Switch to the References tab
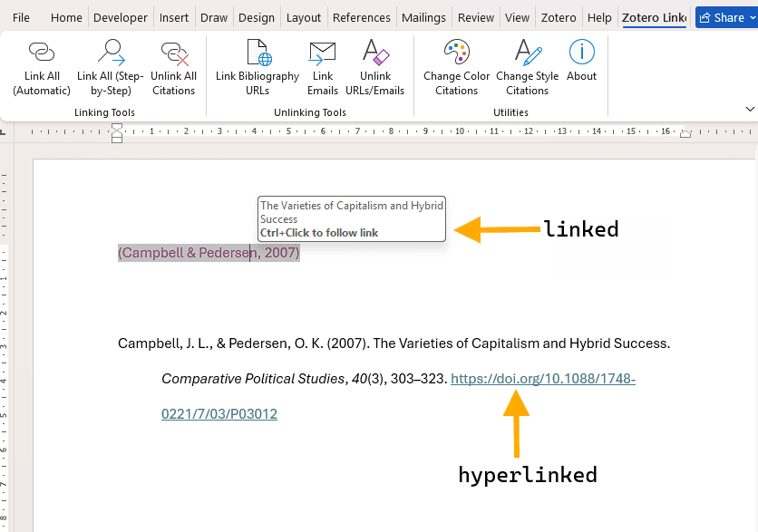This screenshot has width=758, height=532. tap(361, 17)
